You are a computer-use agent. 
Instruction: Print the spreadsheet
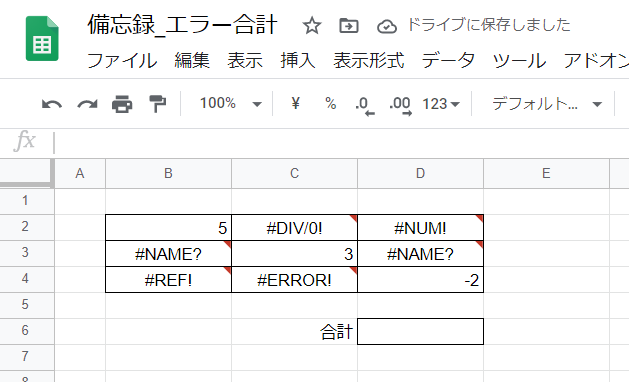pos(122,104)
